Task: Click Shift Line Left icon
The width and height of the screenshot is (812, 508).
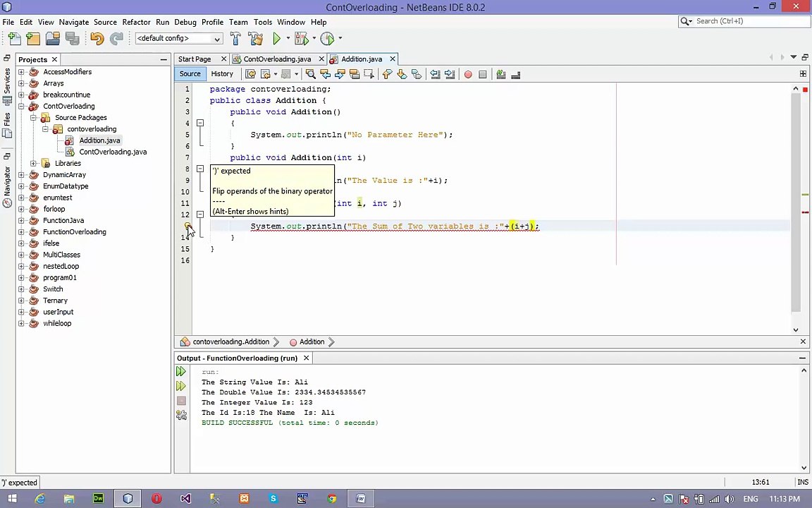Action: [435, 74]
